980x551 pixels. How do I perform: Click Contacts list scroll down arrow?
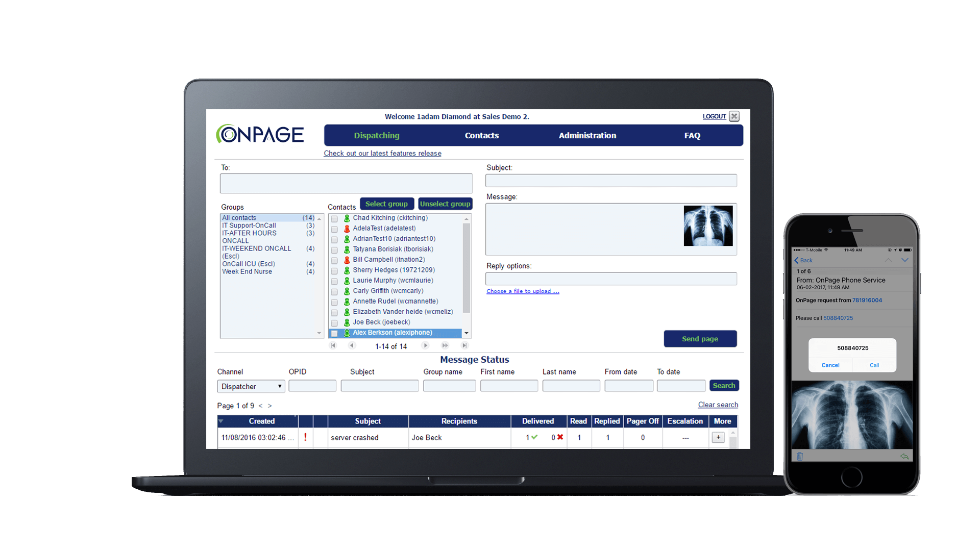pos(467,333)
